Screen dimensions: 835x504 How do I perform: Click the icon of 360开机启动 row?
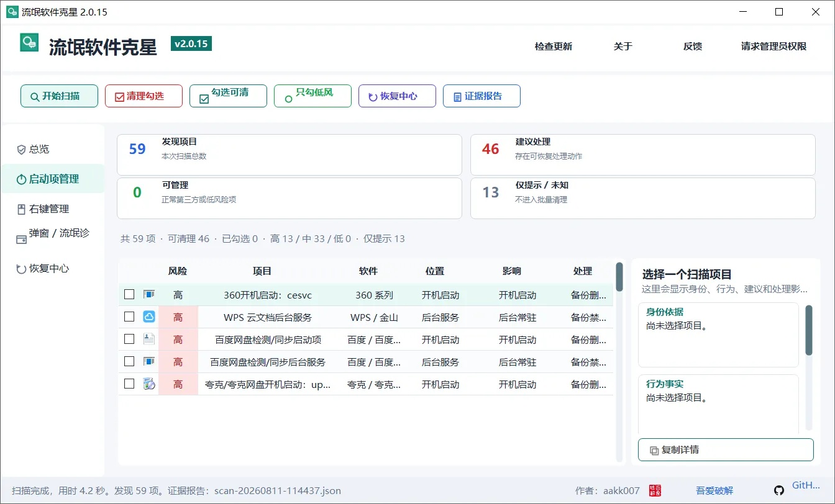(149, 294)
